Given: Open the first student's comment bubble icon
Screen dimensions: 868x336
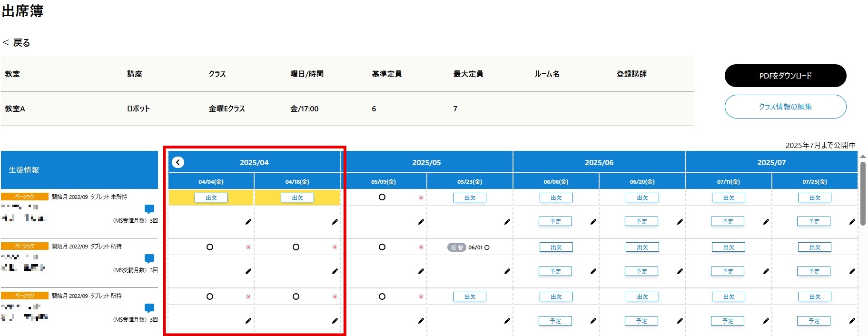Looking at the screenshot, I should (x=149, y=209).
